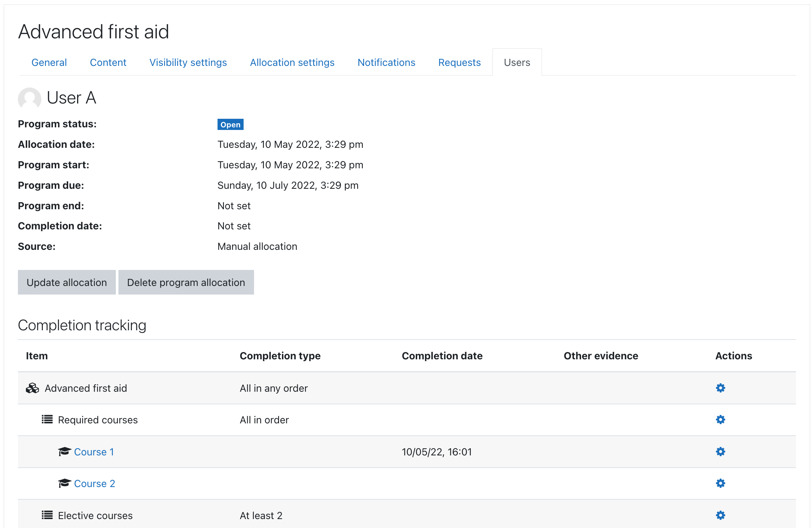The width and height of the screenshot is (812, 528).
Task: Click gear icon for Required courses row
Action: [720, 420]
